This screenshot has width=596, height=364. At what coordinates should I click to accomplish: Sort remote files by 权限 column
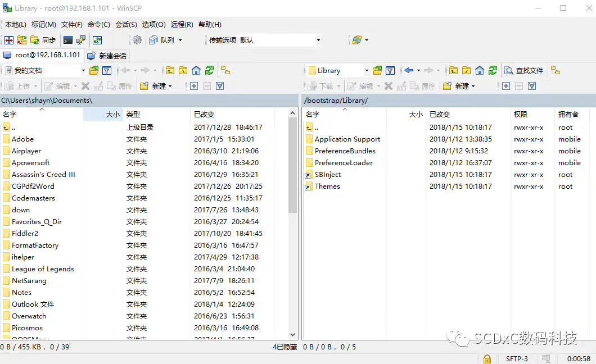532,114
